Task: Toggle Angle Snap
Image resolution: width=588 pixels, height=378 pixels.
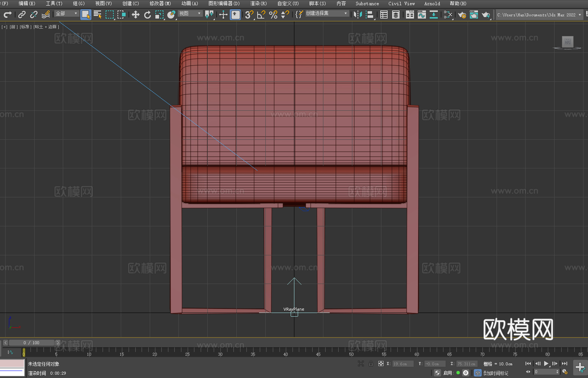Action: 261,14
